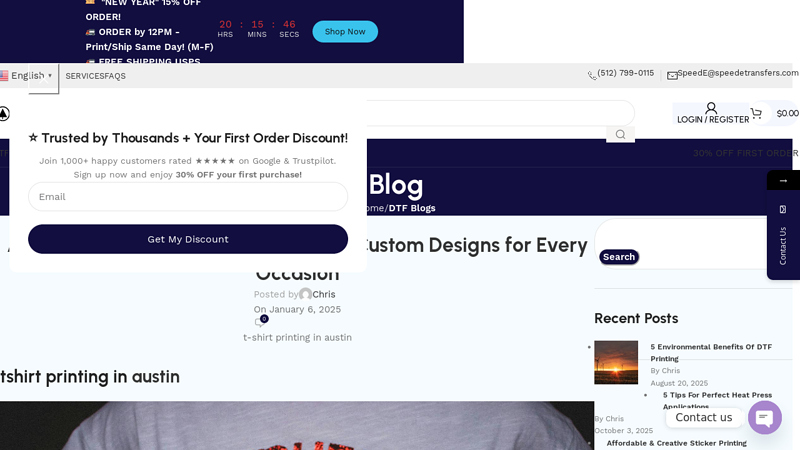Open the shopping cart icon
Viewport: 800px width, 450px height.
pos(756,113)
